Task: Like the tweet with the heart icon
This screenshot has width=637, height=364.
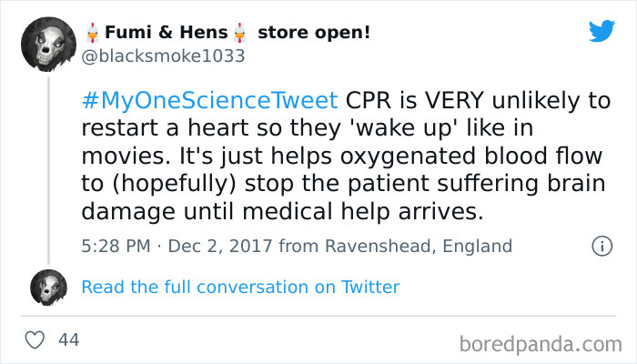Action: pyautogui.click(x=35, y=340)
